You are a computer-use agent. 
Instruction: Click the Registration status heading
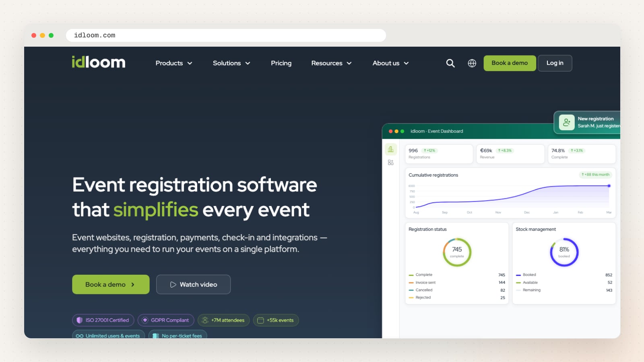point(427,229)
